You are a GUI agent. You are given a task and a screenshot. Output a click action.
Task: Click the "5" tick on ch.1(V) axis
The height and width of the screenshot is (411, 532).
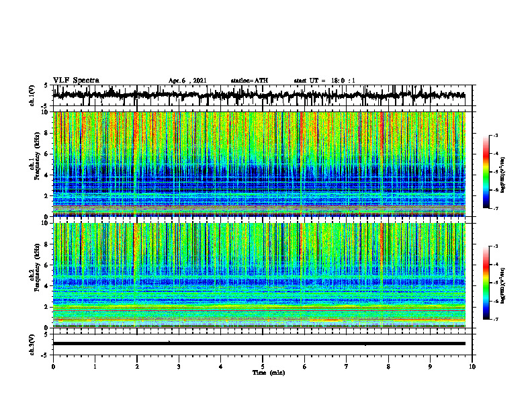(x=46, y=86)
